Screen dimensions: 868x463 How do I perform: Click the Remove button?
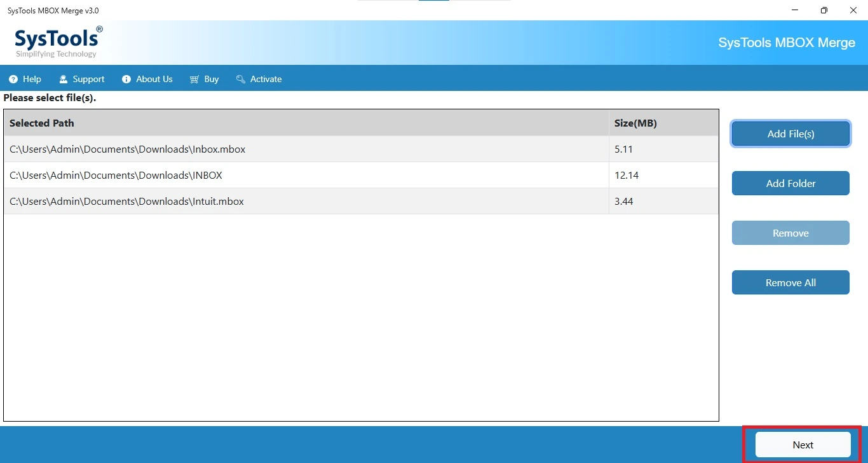click(790, 233)
